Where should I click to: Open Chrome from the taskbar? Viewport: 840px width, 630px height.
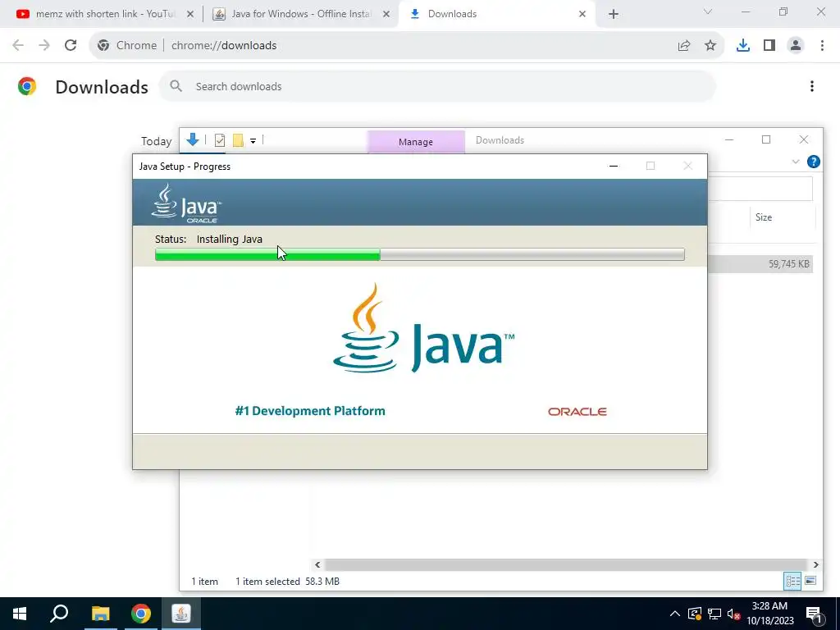click(141, 614)
